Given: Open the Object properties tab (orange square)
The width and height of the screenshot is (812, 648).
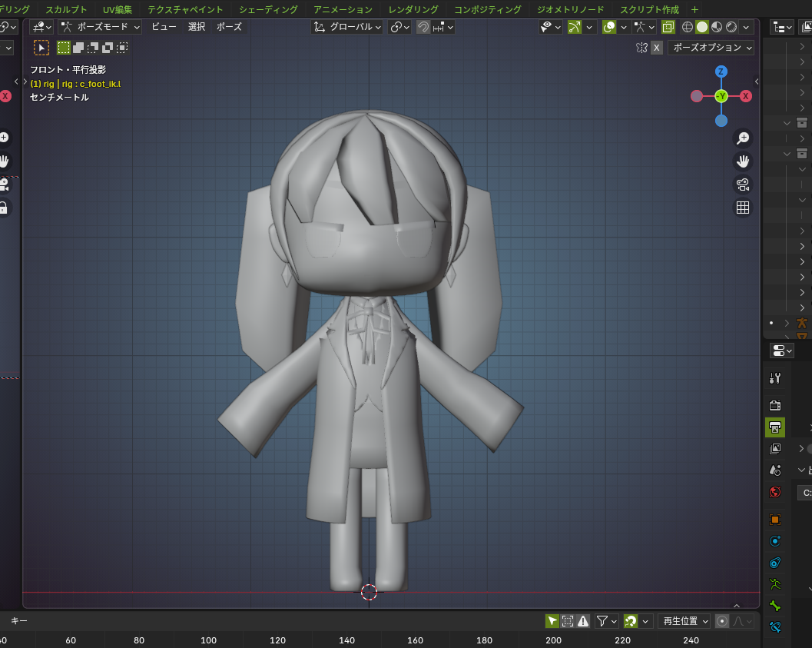Looking at the screenshot, I should click(775, 520).
